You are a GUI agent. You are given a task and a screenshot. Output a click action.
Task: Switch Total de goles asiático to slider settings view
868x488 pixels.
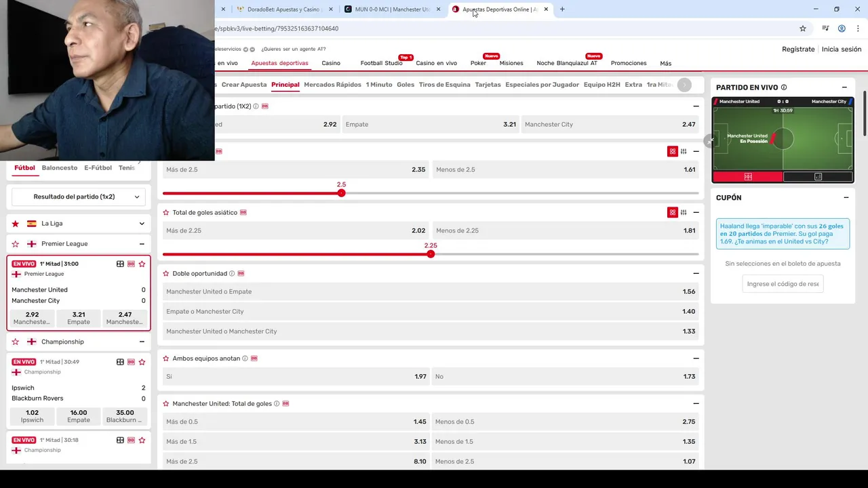(x=684, y=212)
